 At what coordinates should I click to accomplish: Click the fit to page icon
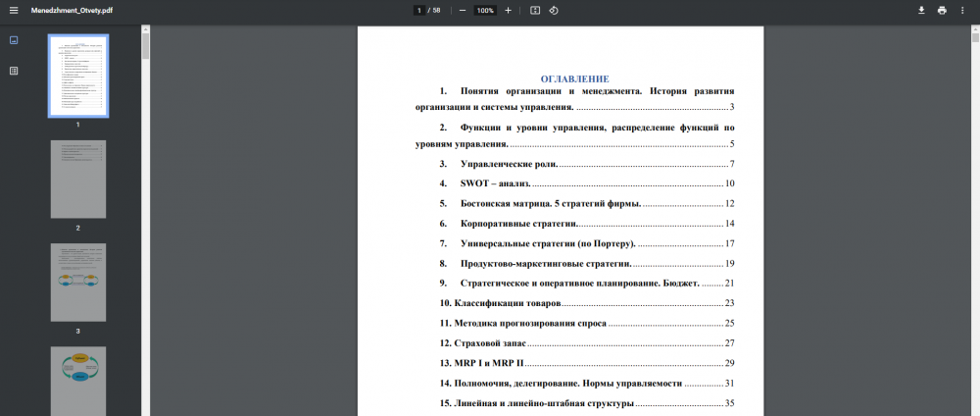(535, 10)
